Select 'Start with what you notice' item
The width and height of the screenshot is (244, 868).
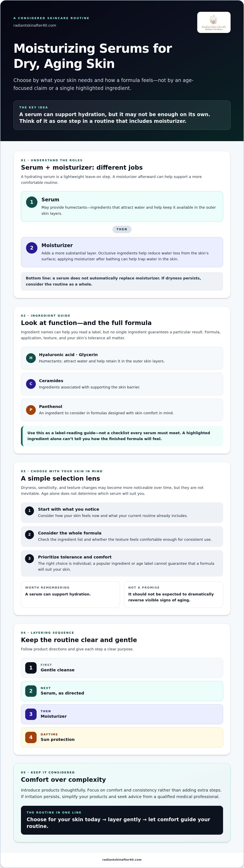point(122,513)
